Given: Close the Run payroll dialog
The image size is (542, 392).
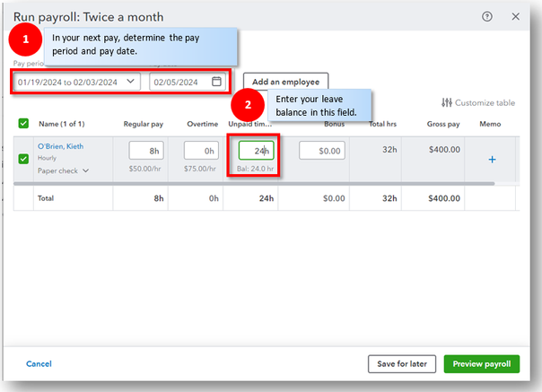Looking at the screenshot, I should (515, 16).
